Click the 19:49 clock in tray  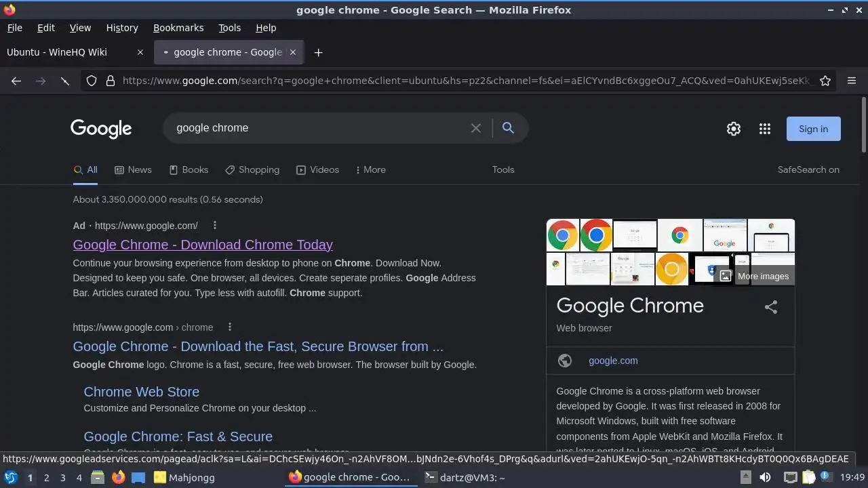(x=852, y=477)
